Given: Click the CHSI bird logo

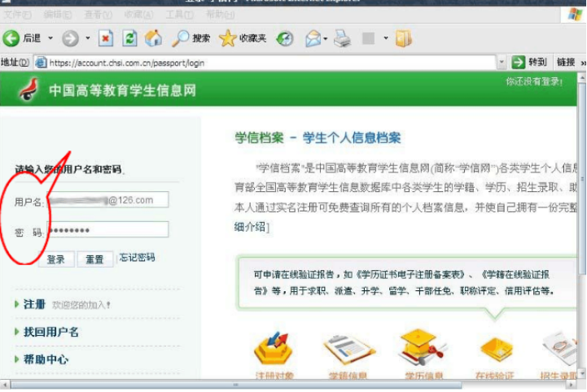Looking at the screenshot, I should 29,89.
